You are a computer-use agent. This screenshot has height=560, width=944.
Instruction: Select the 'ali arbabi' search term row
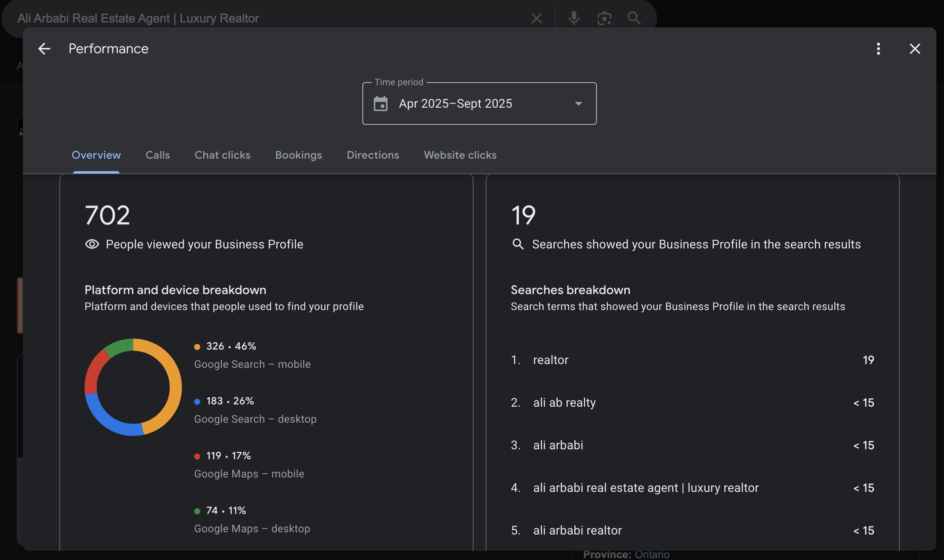tap(692, 445)
